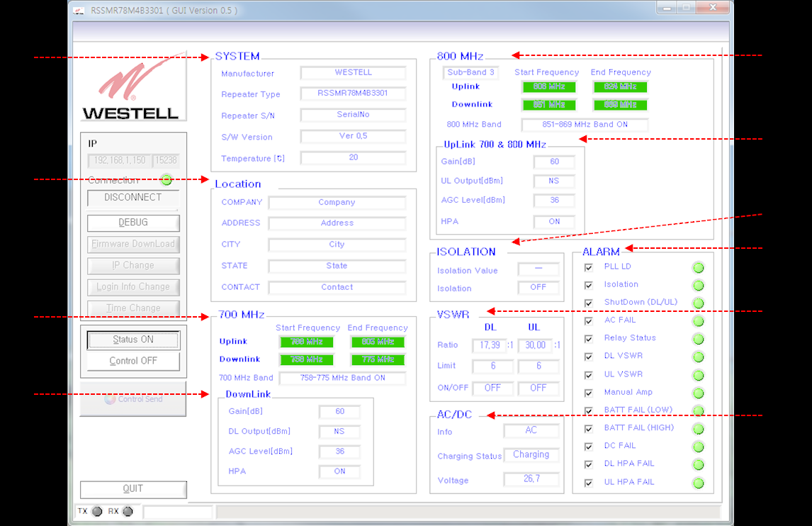This screenshot has width=812, height=526.
Task: Click the IP Change button
Action: click(133, 266)
